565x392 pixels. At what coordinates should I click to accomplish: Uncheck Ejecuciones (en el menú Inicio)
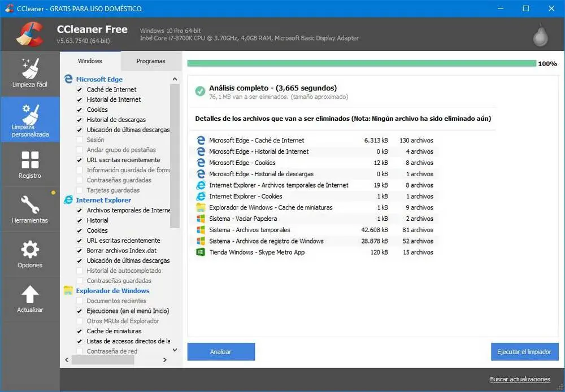pyautogui.click(x=79, y=311)
